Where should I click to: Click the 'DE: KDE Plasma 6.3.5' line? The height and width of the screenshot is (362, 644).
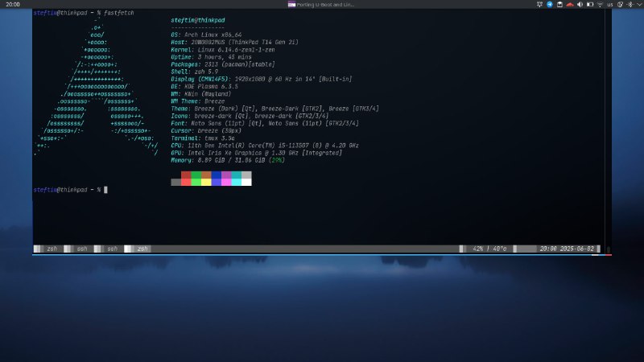(204, 87)
